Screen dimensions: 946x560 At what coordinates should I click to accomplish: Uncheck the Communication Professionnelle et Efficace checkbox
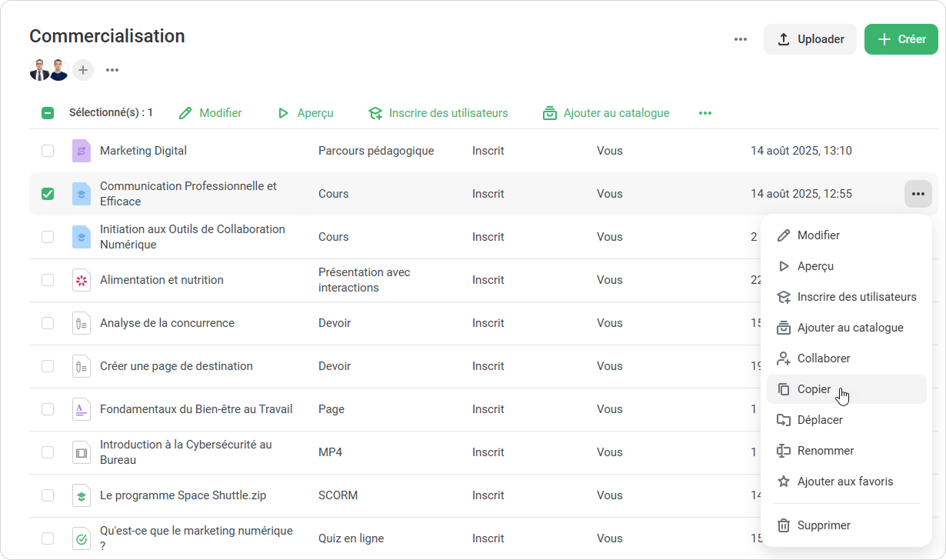click(48, 194)
